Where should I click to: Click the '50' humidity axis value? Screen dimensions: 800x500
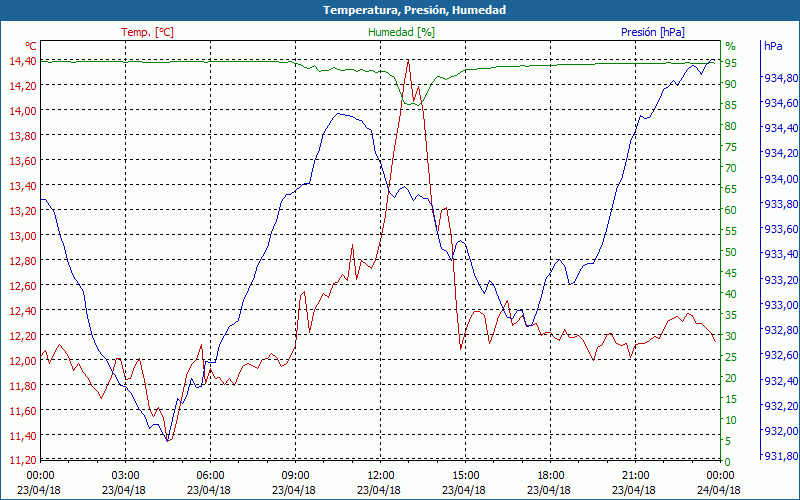(731, 252)
